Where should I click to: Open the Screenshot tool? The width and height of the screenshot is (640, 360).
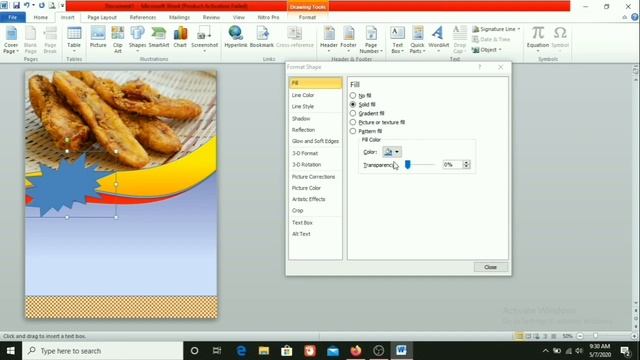pos(204,39)
